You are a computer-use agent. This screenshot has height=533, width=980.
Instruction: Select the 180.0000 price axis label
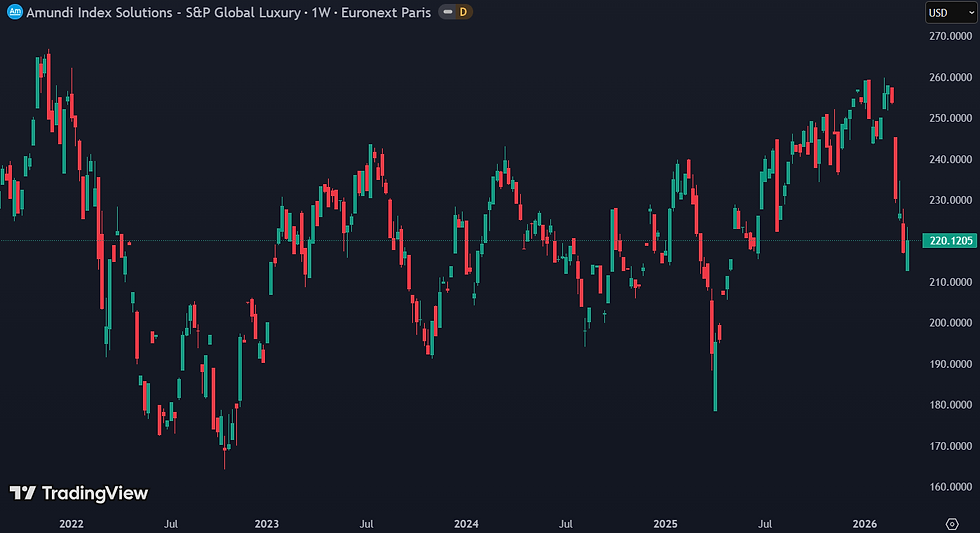coord(951,405)
